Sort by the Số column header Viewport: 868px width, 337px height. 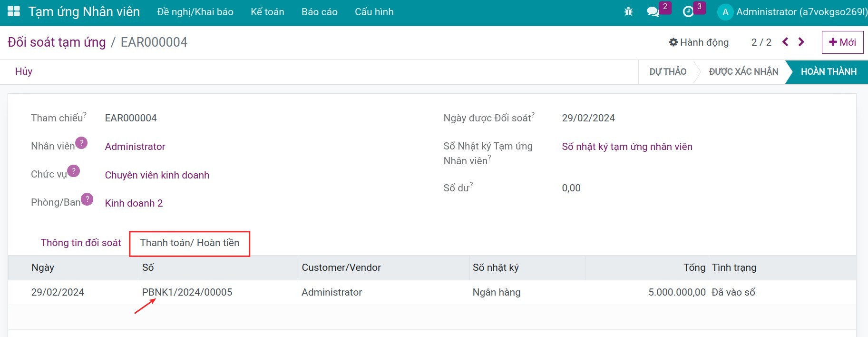[x=219, y=268]
